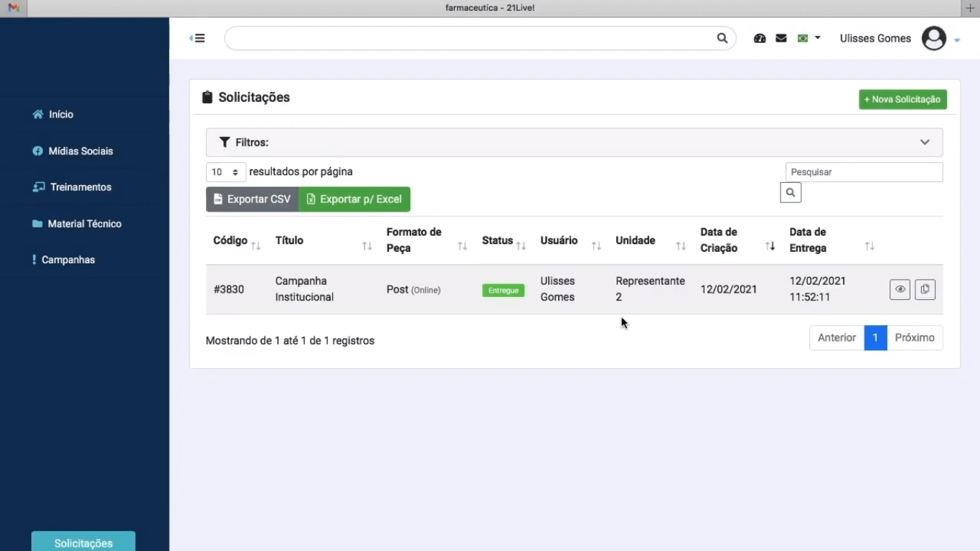Open Material Técnico in sidebar

tap(84, 224)
